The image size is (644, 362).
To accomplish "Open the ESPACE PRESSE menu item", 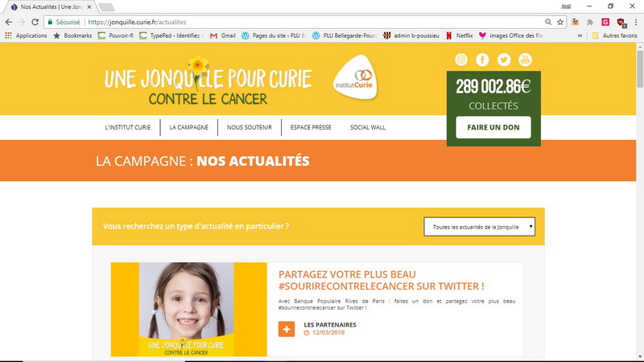I will (x=311, y=127).
